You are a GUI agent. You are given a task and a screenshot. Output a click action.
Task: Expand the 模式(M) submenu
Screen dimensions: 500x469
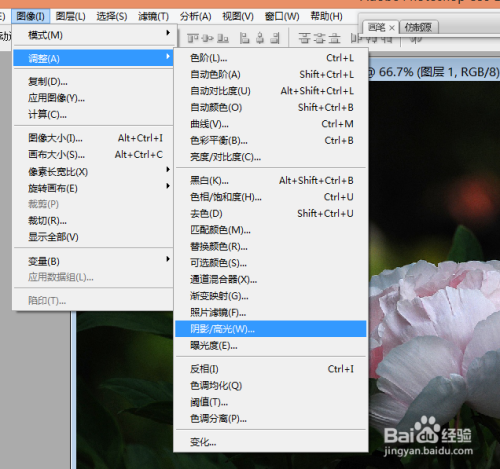[93, 35]
